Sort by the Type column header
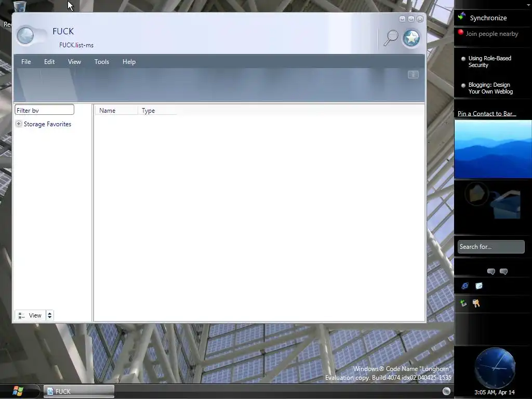Screen dimensions: 532x399 coord(157,111)
